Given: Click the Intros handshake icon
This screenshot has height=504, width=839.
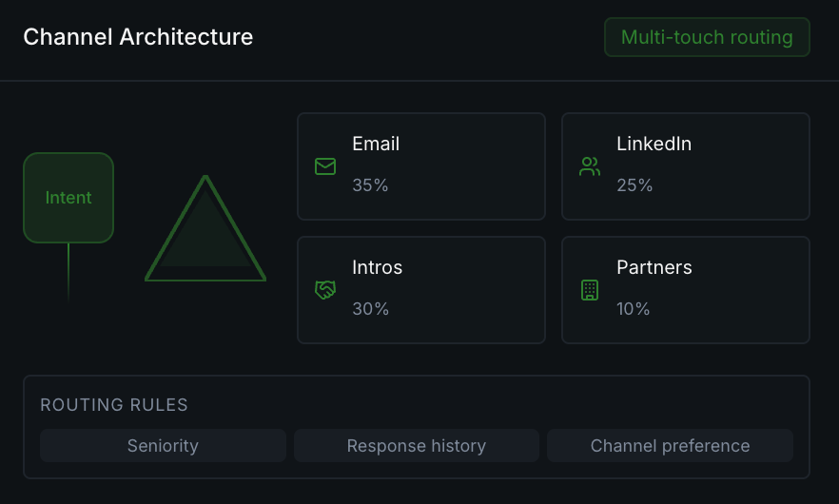Looking at the screenshot, I should tap(325, 290).
